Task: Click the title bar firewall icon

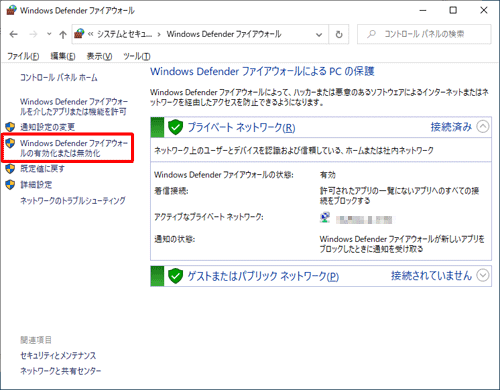Action: [x=11, y=10]
